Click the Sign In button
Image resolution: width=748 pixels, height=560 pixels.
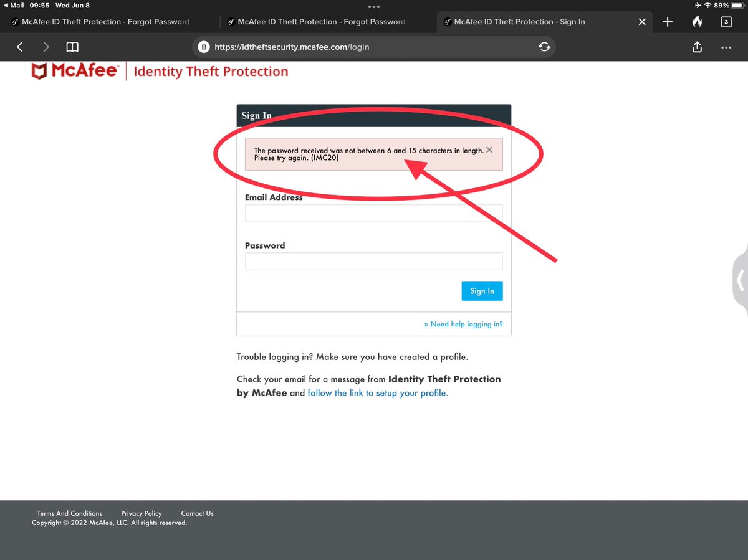[482, 291]
